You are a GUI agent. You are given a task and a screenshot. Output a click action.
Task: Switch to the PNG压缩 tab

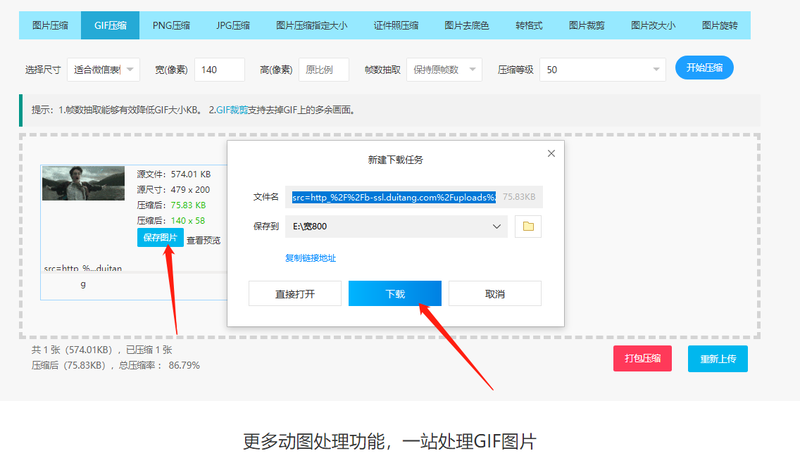point(171,26)
